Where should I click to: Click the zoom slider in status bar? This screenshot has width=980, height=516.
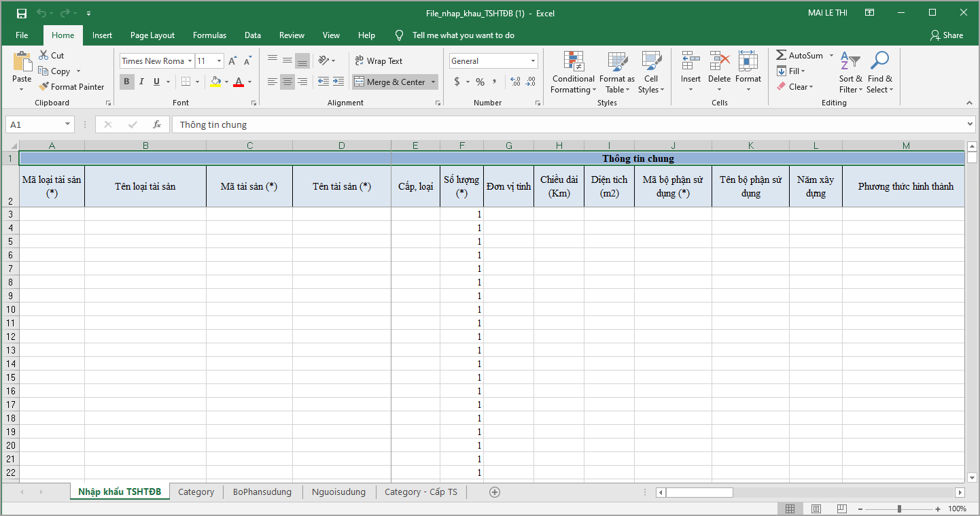(899, 509)
